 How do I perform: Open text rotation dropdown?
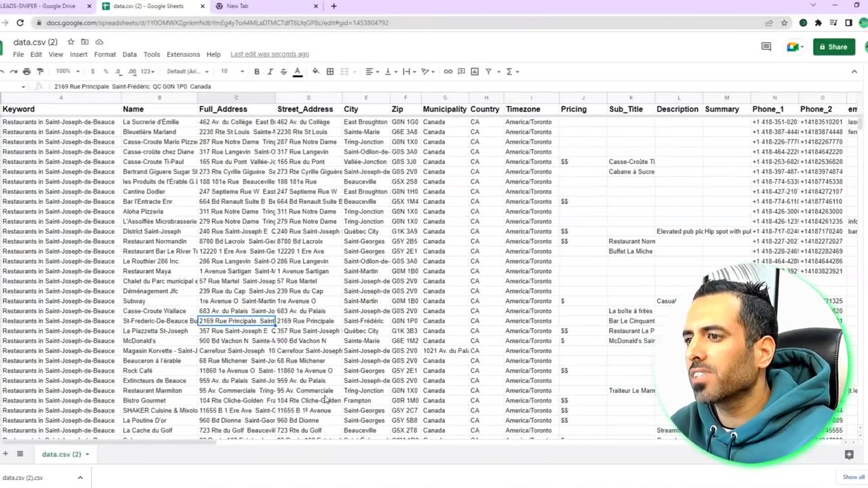click(427, 71)
